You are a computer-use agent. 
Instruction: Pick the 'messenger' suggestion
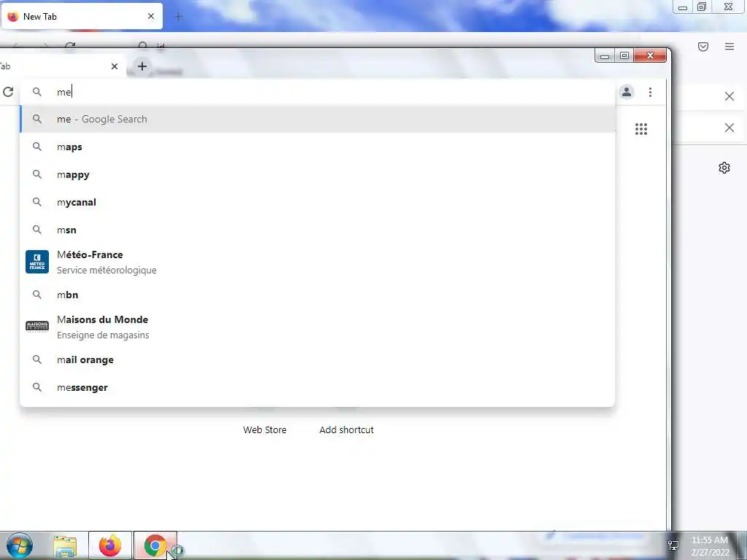coord(317,387)
